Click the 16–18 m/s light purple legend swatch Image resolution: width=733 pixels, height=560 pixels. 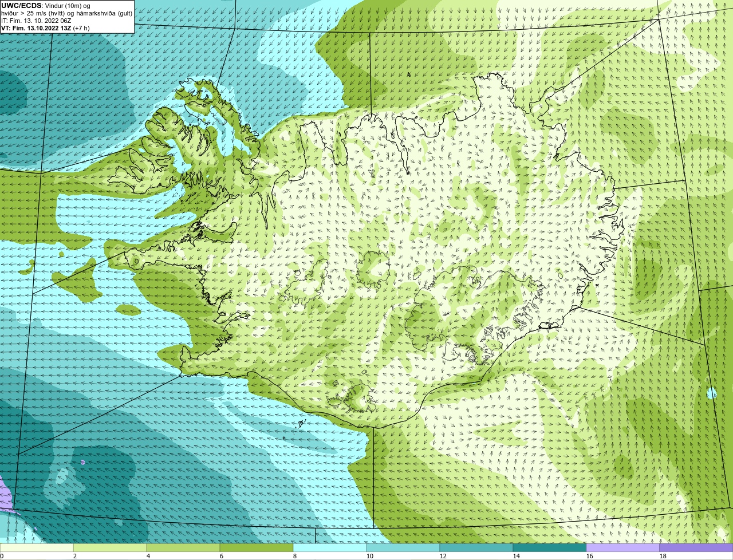tap(623, 548)
